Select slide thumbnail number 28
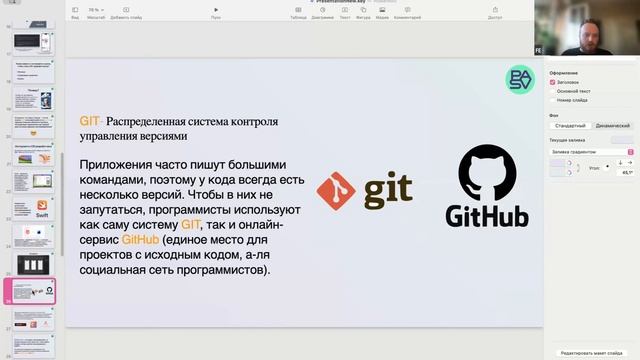 [33, 346]
